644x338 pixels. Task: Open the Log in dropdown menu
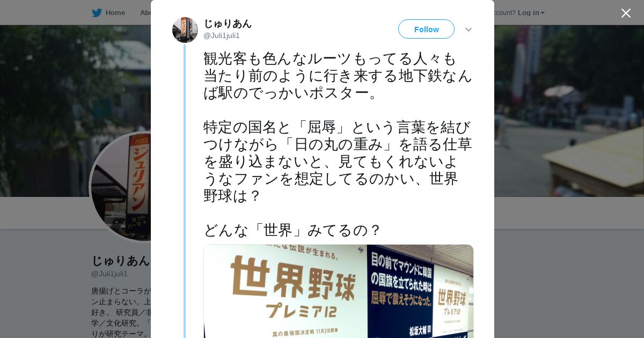tap(531, 12)
